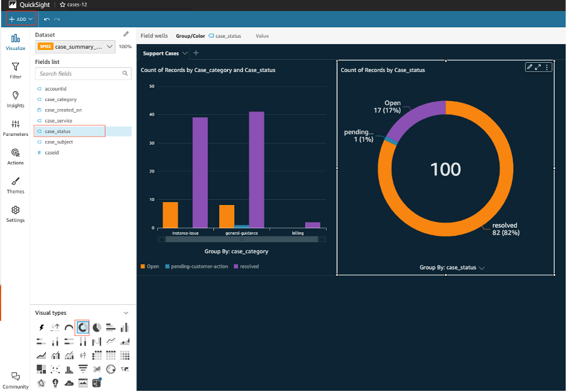The height and width of the screenshot is (392, 568).
Task: Select the Pie chart visual type
Action: pos(97,328)
